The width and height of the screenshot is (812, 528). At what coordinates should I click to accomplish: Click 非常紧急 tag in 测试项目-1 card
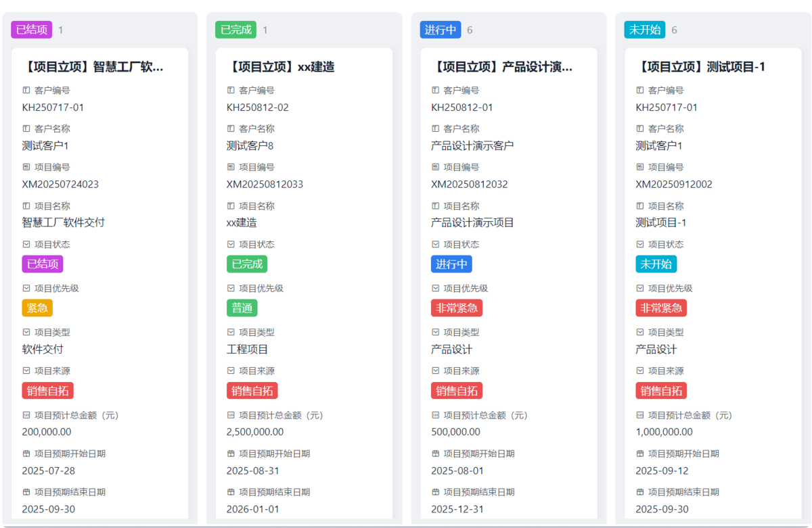tap(661, 308)
